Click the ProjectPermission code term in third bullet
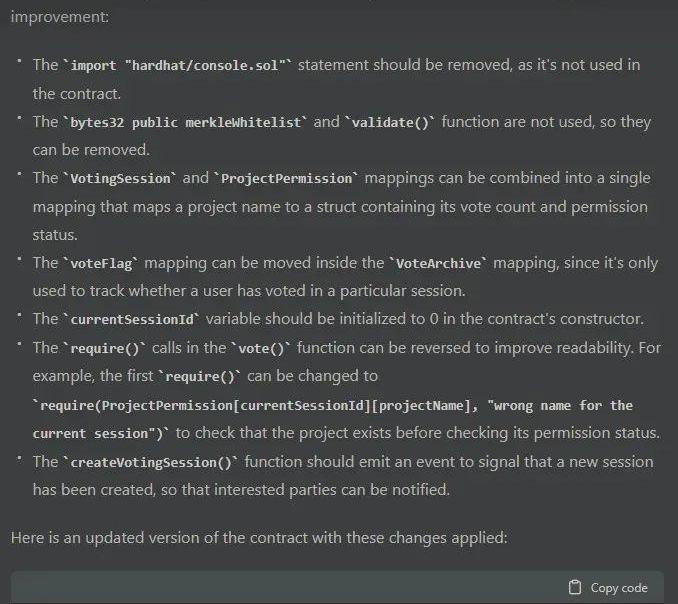The width and height of the screenshot is (678, 604). tap(287, 179)
